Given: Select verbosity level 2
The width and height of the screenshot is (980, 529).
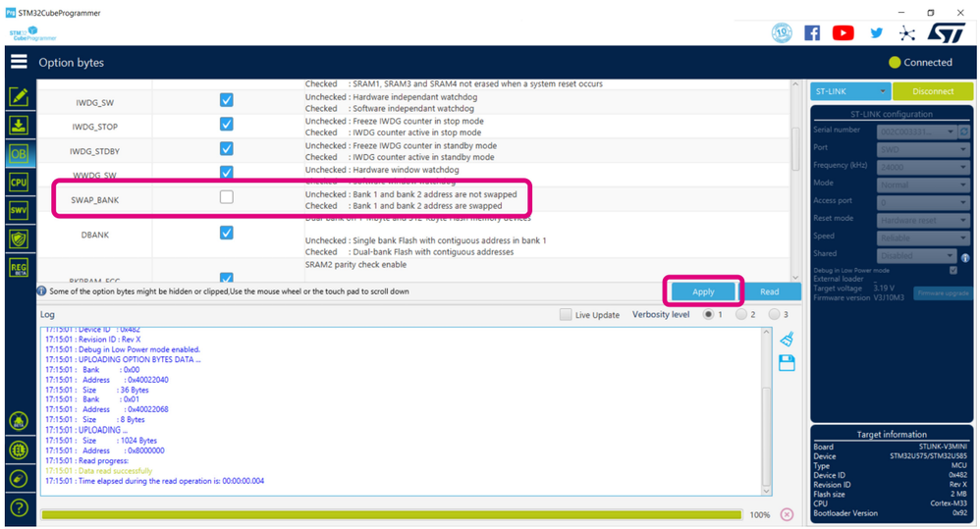Looking at the screenshot, I should [741, 314].
